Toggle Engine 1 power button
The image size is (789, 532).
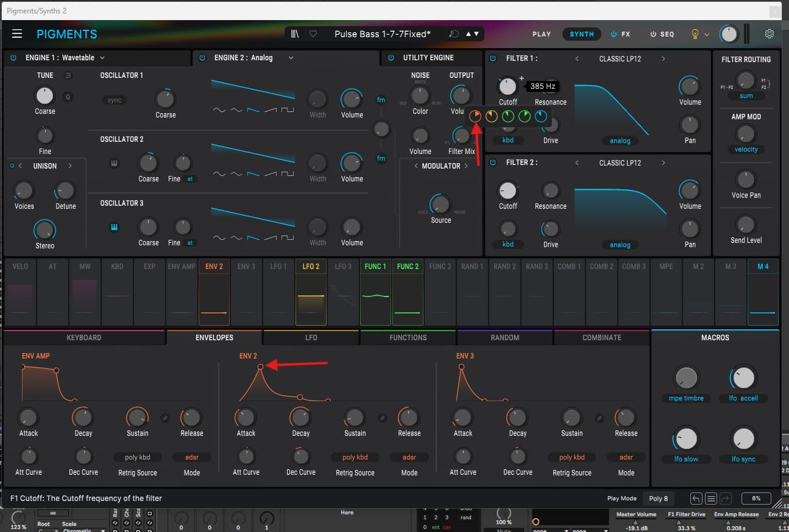coord(13,58)
